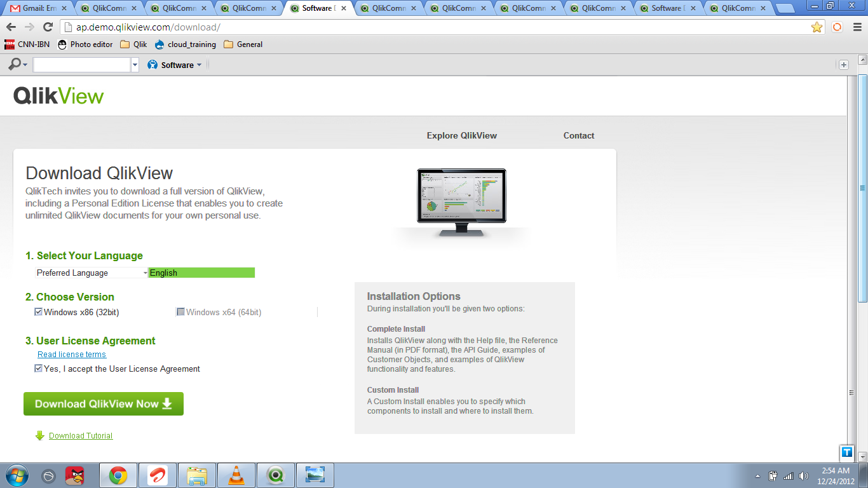Open the Software toolbar dropdown menu
This screenshot has height=488, width=868.
coord(174,65)
